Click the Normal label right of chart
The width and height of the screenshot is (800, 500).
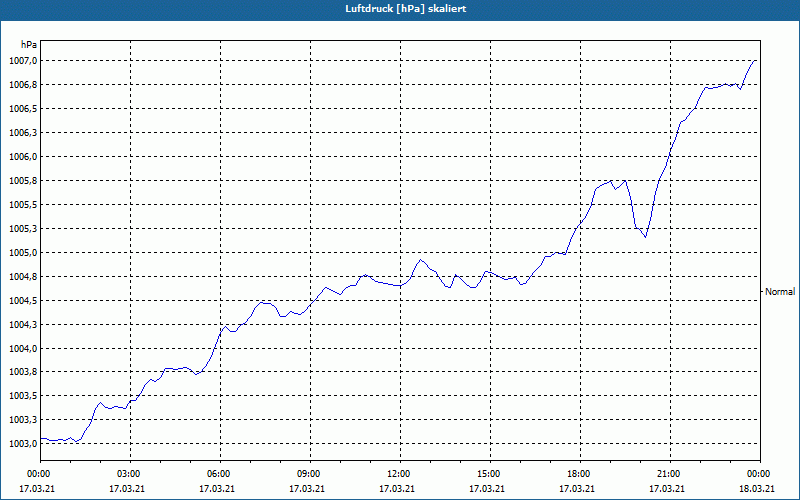pos(780,292)
